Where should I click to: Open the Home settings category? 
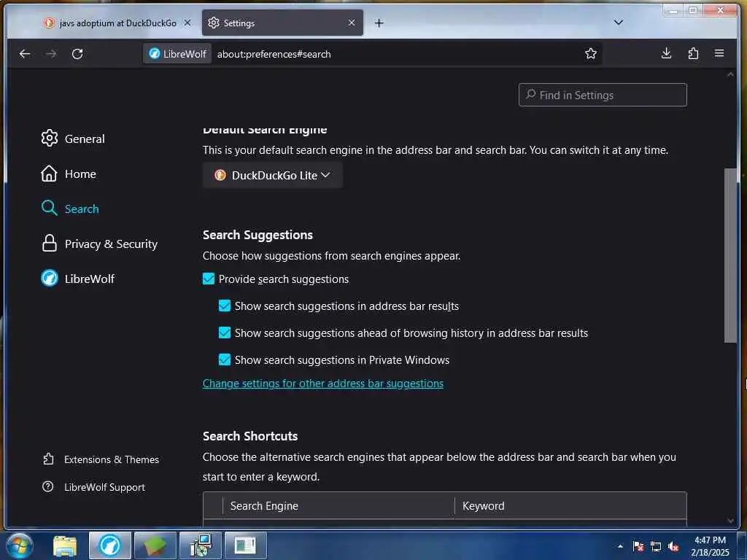click(69, 174)
